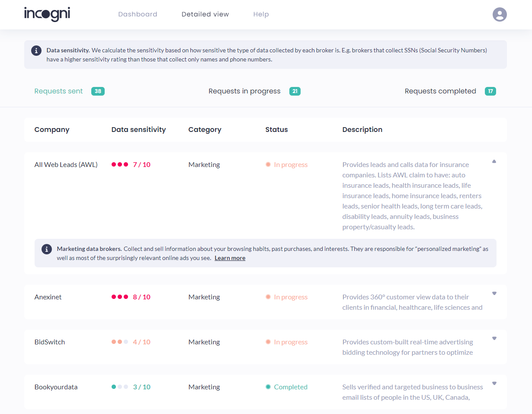The width and height of the screenshot is (532, 414).
Task: Click the incogni logo
Action: [x=47, y=14]
